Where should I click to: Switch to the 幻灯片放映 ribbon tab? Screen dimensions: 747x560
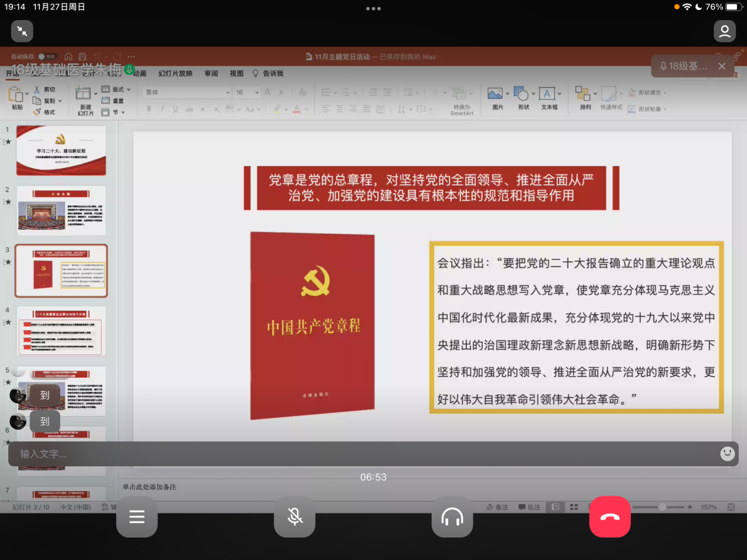click(175, 74)
